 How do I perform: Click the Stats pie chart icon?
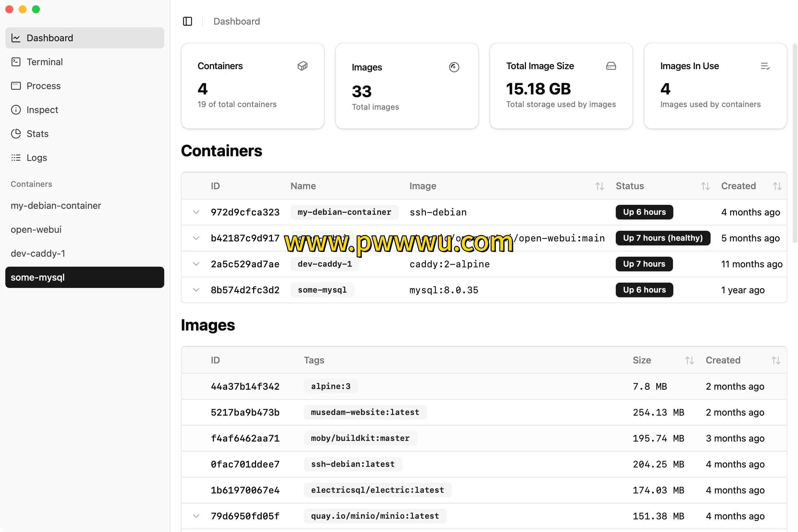tap(16, 134)
